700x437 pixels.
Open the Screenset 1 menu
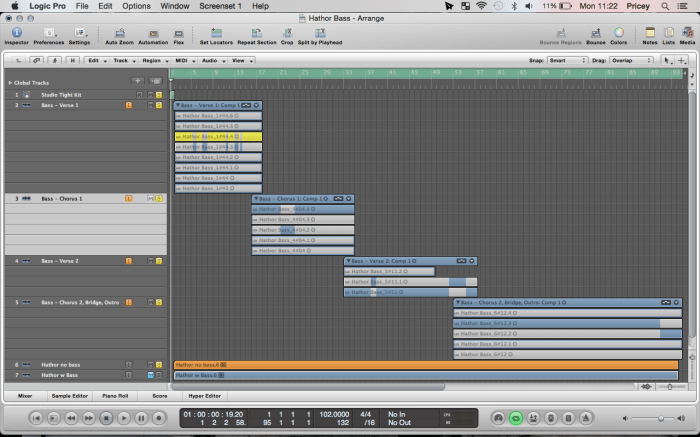(221, 6)
